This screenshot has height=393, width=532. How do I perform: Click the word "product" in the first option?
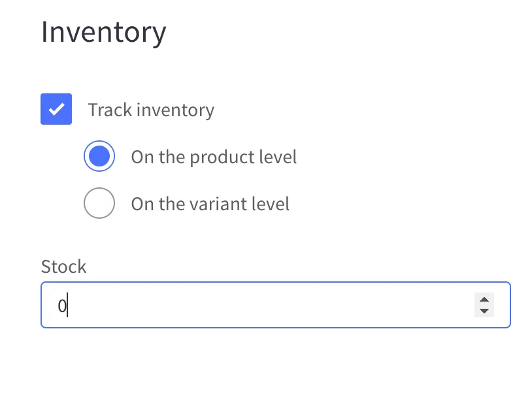(220, 157)
